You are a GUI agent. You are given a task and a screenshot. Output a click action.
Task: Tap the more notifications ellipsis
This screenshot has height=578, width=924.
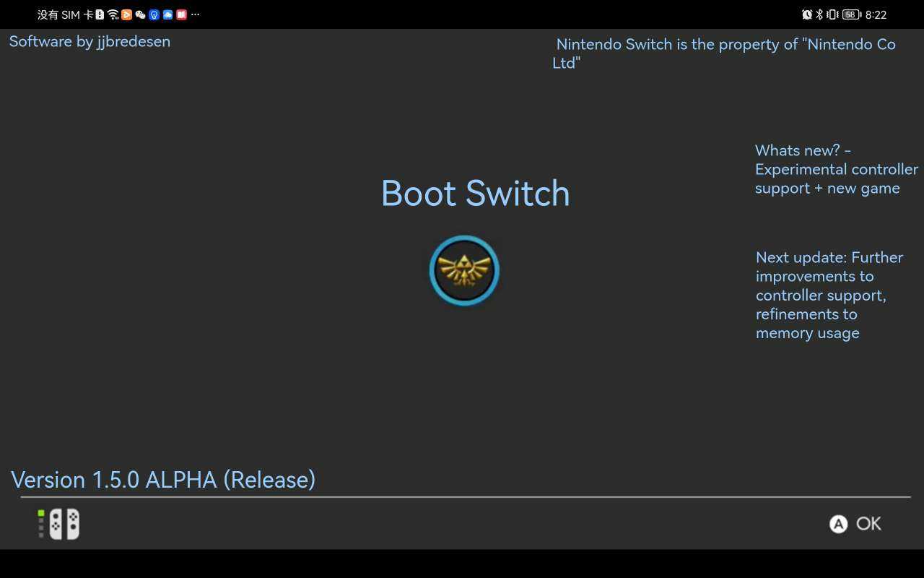point(195,14)
